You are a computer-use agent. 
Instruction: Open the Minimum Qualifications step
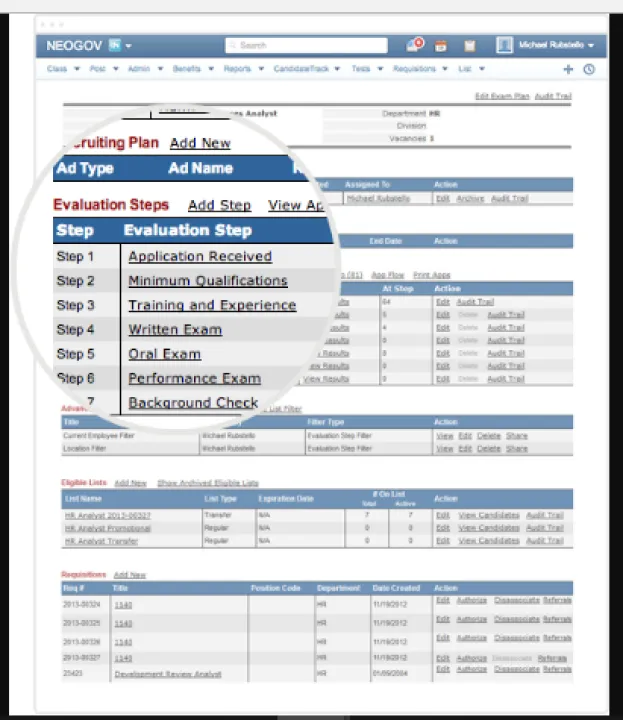pyautogui.click(x=208, y=281)
